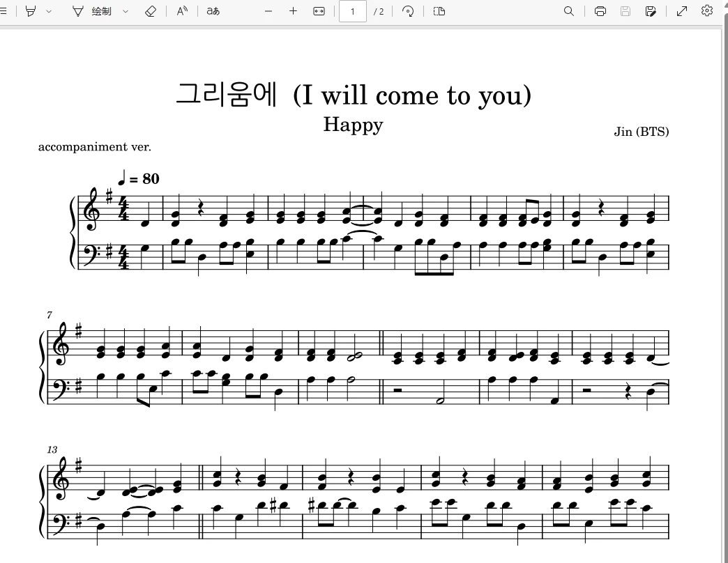The width and height of the screenshot is (728, 563).
Task: Click the subtitle "Happy"
Action: 354,125
